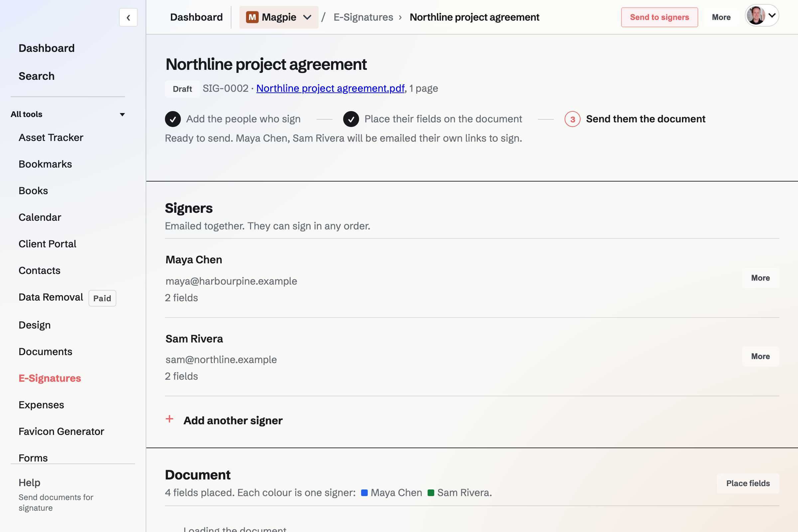Click Add another signer
The height and width of the screenshot is (532, 798).
click(x=233, y=420)
